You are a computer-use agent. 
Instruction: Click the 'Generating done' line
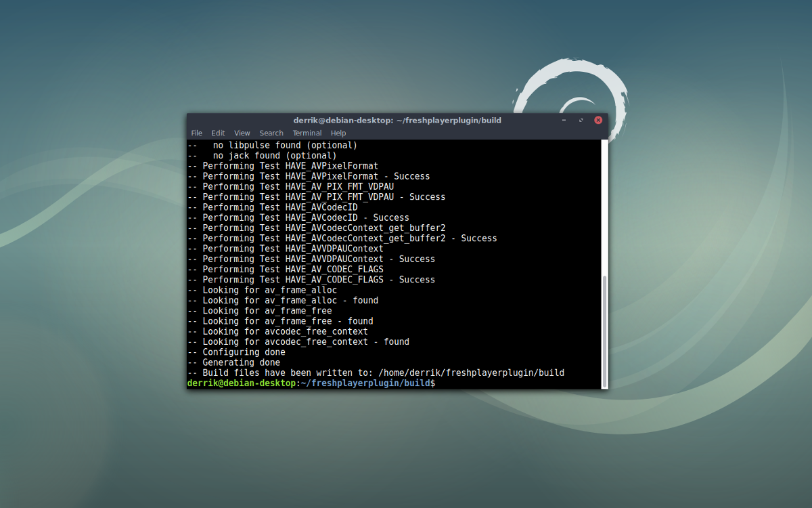click(233, 362)
